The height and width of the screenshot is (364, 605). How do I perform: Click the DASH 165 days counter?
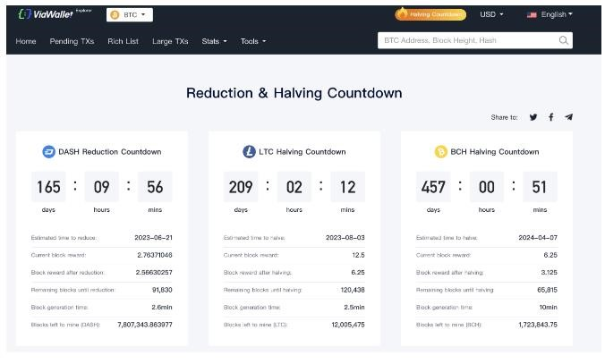[48, 187]
